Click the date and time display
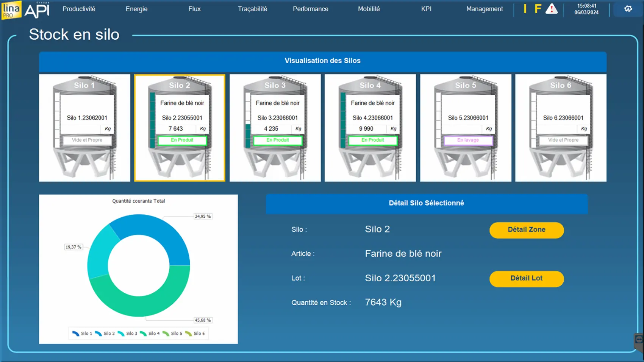 (x=586, y=9)
